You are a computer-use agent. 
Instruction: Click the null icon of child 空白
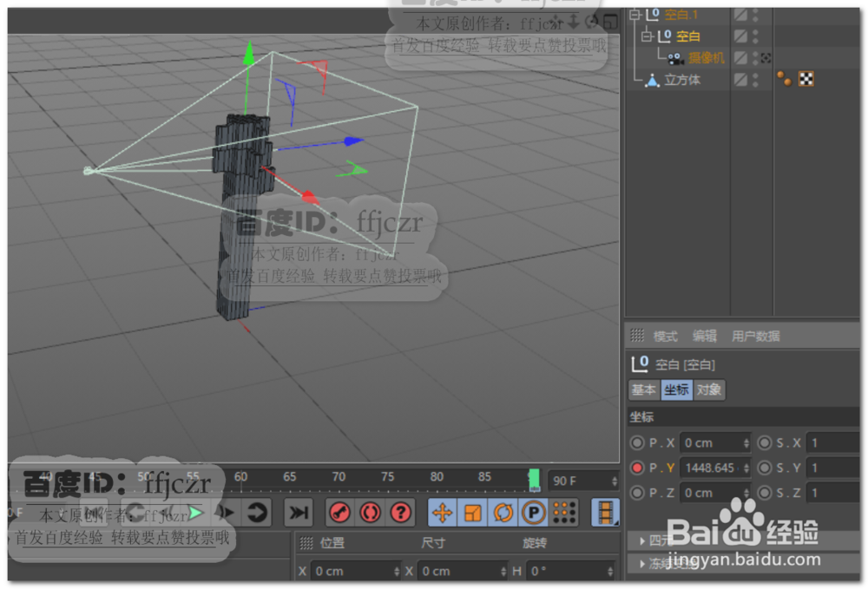click(x=664, y=36)
